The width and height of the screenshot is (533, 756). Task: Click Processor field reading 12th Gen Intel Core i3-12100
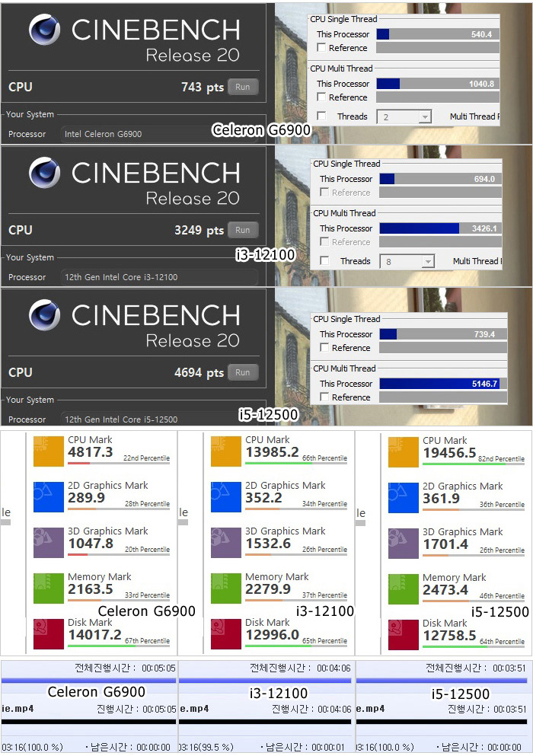[x=159, y=277]
